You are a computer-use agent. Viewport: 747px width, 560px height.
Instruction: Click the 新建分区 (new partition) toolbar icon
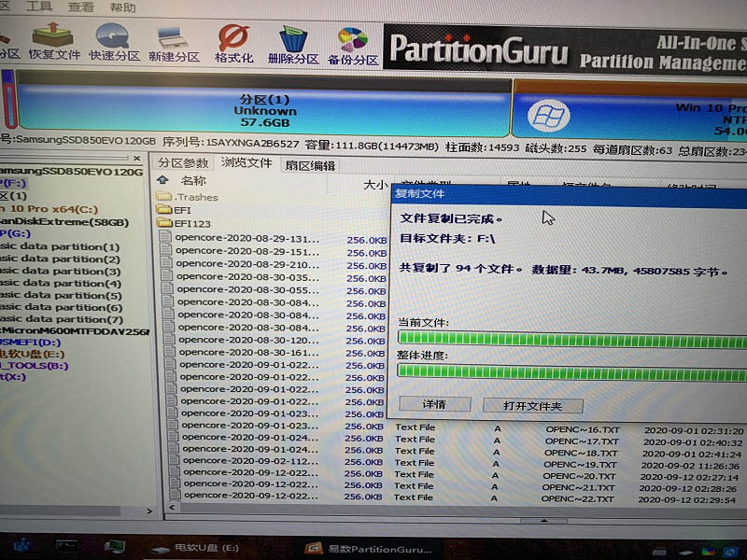174,44
